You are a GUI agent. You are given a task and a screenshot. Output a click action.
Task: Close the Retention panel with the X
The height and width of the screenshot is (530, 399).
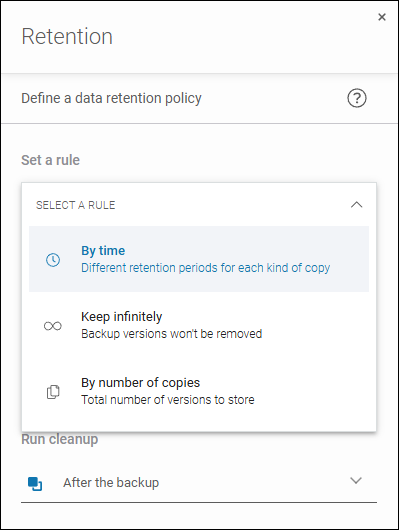point(382,17)
